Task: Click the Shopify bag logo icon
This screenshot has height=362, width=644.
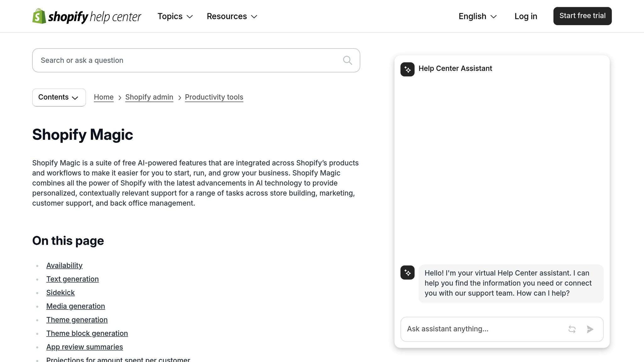Action: click(x=39, y=16)
